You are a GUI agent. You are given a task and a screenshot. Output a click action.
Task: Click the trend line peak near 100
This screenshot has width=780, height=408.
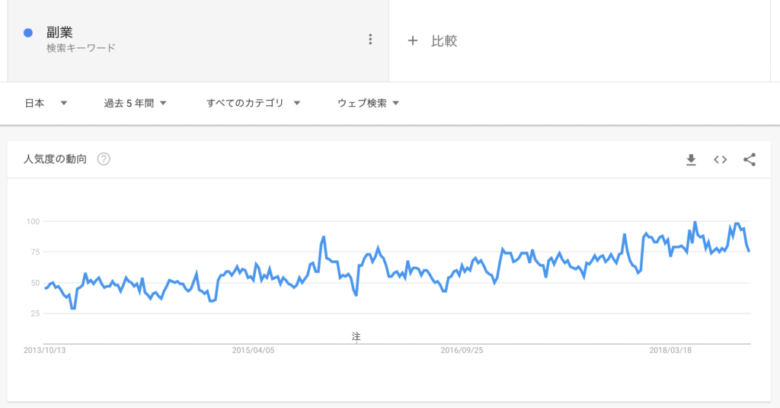[x=695, y=223]
